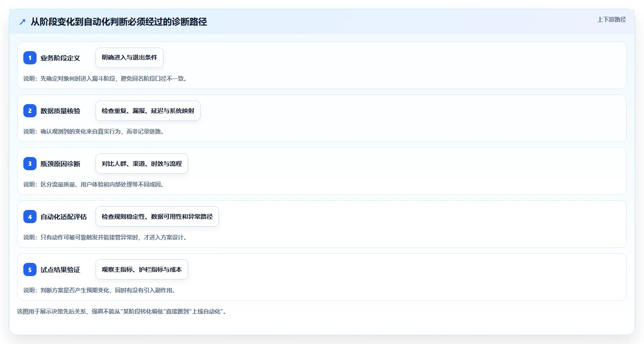
Task: Click the 试点结果验证 step title
Action: click(x=60, y=269)
